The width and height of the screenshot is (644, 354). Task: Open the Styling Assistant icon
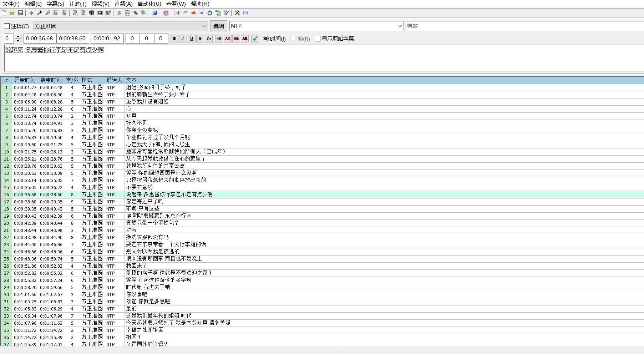(x=185, y=13)
